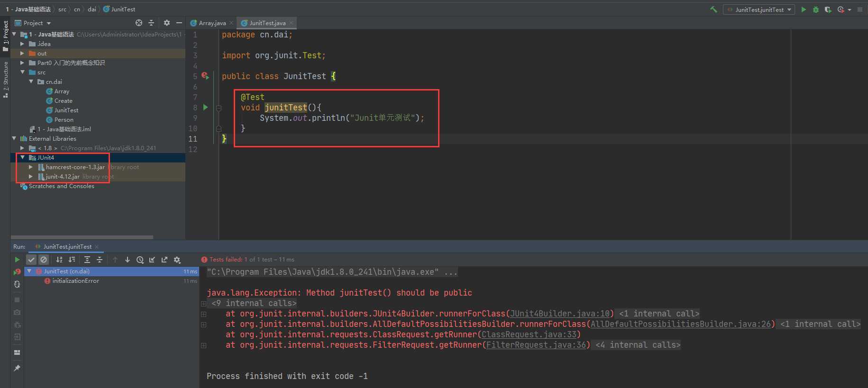Click run gutter icon beside class JunitTest
Viewport: 868px width, 388px height.
coord(205,76)
